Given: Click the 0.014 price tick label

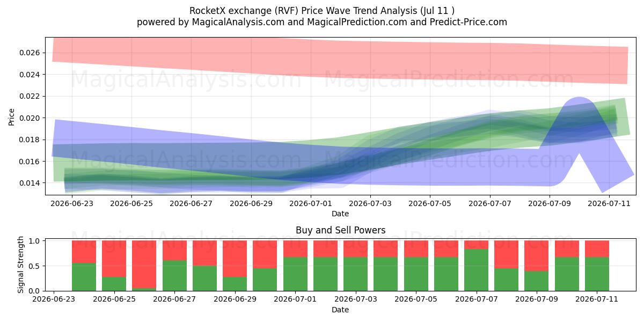Looking at the screenshot, I should click(x=30, y=183).
